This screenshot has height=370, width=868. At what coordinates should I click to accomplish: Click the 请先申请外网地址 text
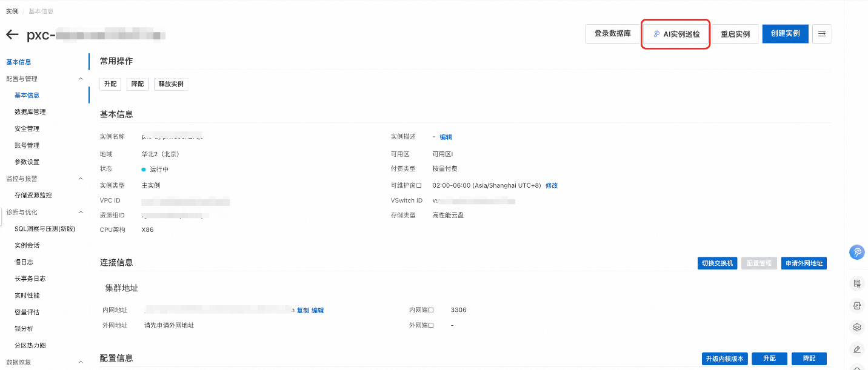pyautogui.click(x=169, y=325)
